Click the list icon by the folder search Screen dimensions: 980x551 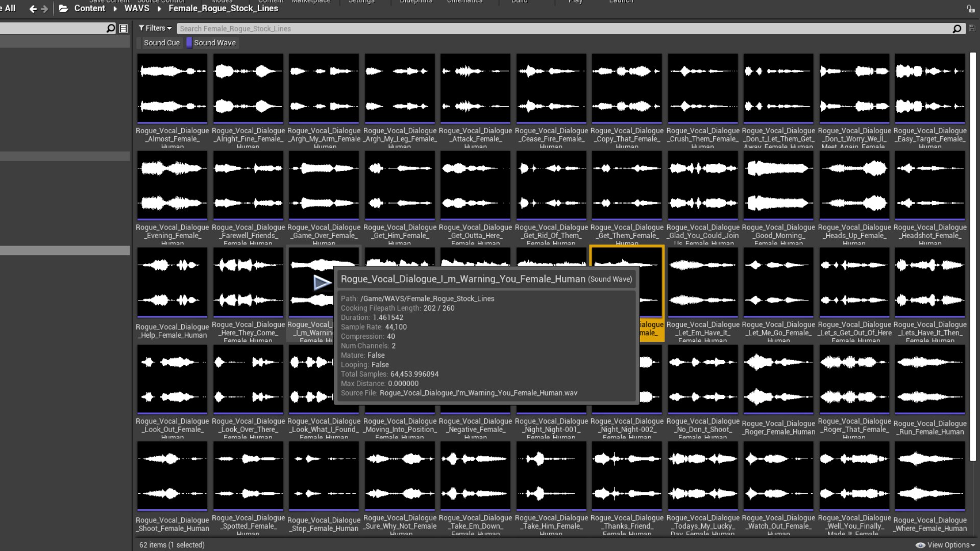coord(123,29)
